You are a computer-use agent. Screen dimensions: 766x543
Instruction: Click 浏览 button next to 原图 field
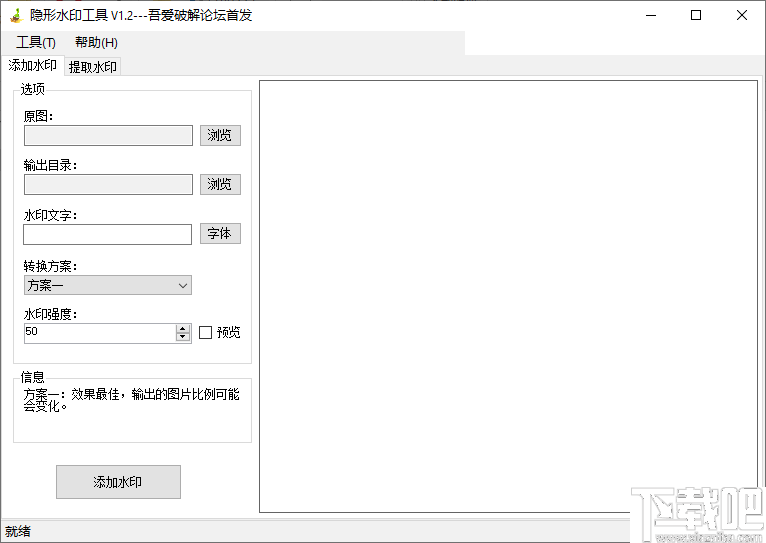pyautogui.click(x=220, y=135)
